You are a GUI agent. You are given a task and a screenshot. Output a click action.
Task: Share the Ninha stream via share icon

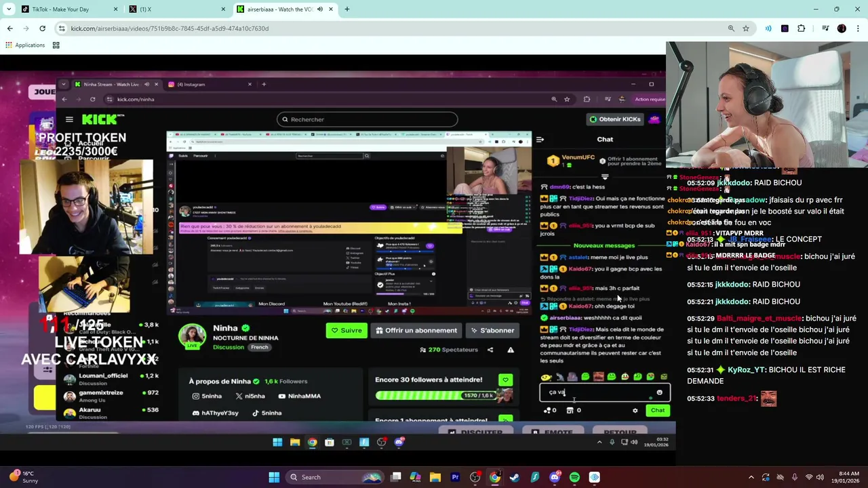point(490,350)
